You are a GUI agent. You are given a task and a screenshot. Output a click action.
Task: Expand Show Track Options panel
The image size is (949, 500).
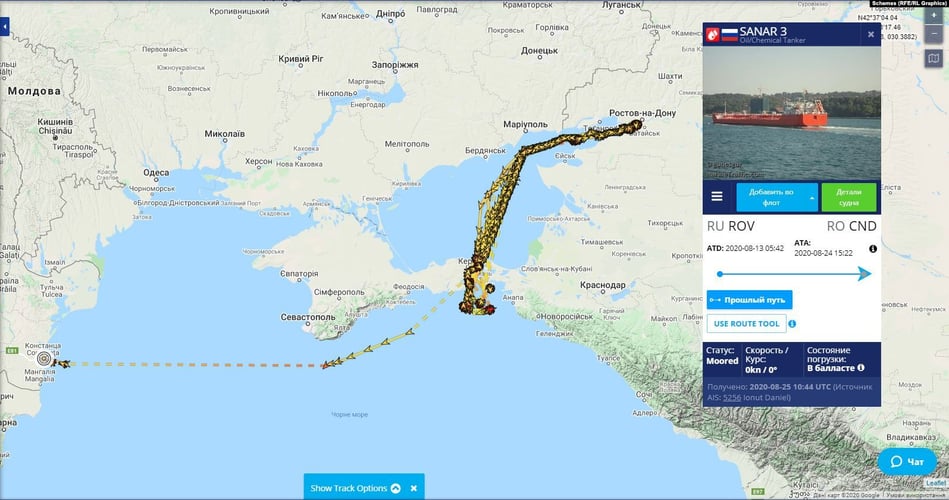click(x=355, y=488)
